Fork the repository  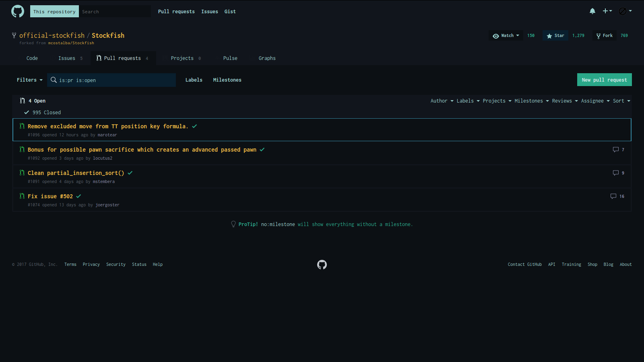[x=605, y=36]
